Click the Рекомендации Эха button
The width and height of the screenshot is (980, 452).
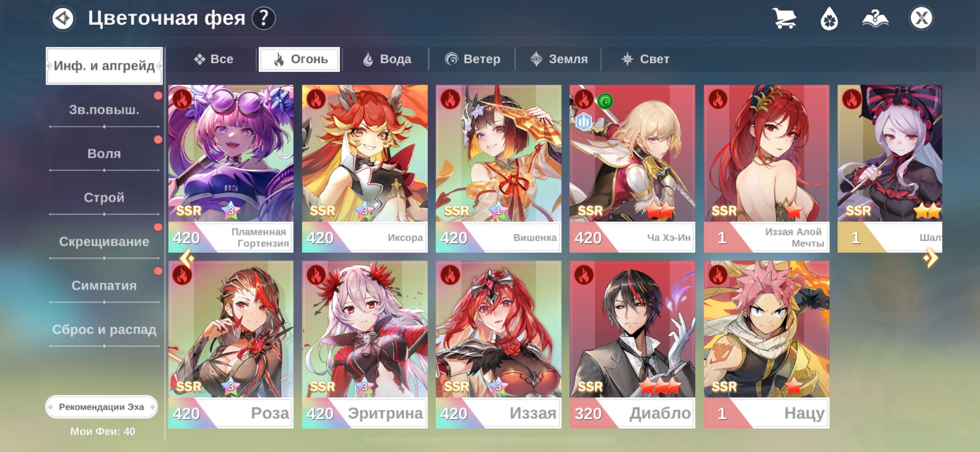[x=101, y=407]
